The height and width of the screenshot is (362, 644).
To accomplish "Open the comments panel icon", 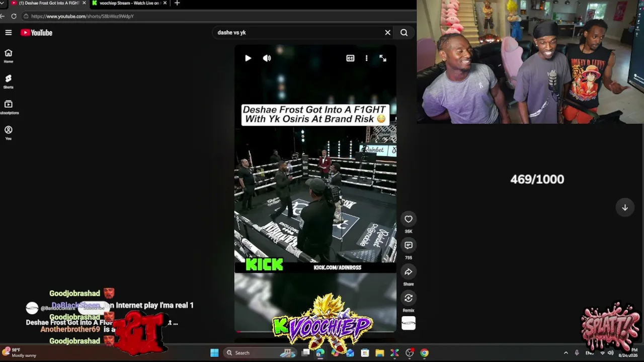I will pos(409,245).
